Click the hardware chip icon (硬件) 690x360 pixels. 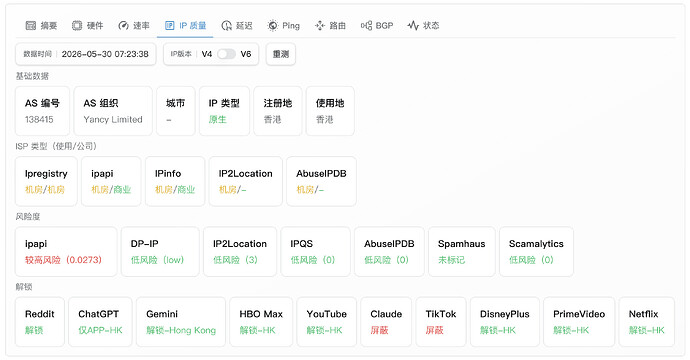tap(77, 26)
